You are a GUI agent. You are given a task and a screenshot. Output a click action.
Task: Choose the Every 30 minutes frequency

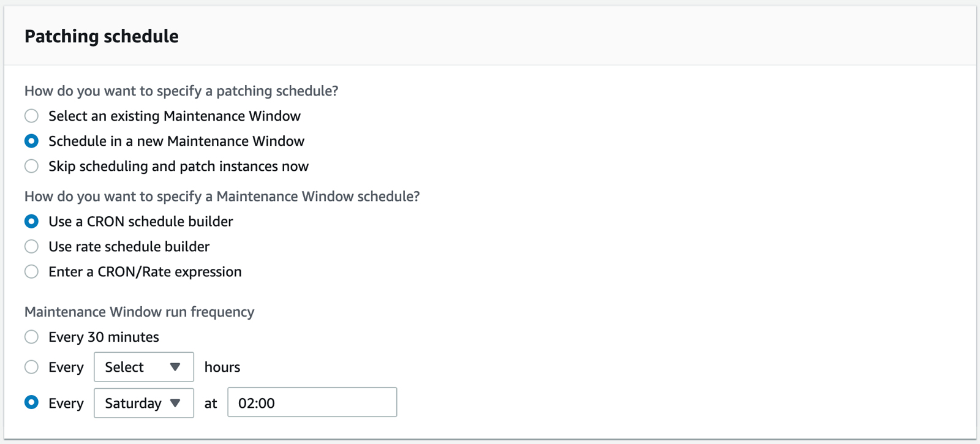pos(32,337)
